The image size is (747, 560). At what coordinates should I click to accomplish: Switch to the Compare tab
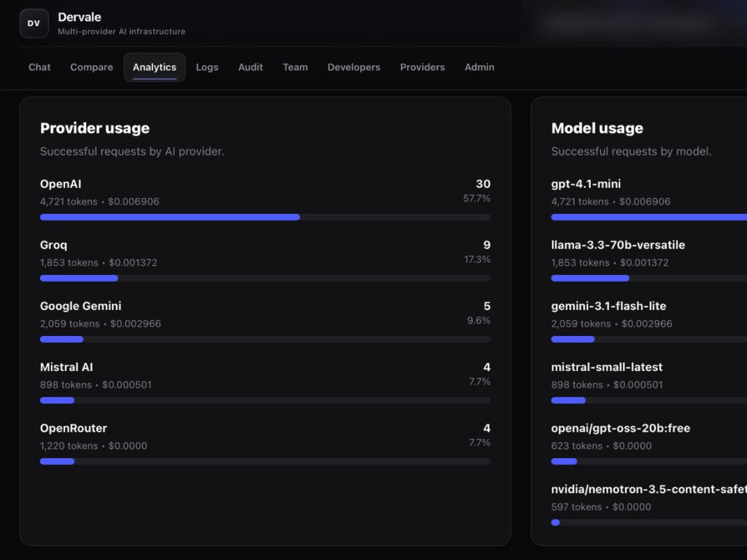pos(91,67)
